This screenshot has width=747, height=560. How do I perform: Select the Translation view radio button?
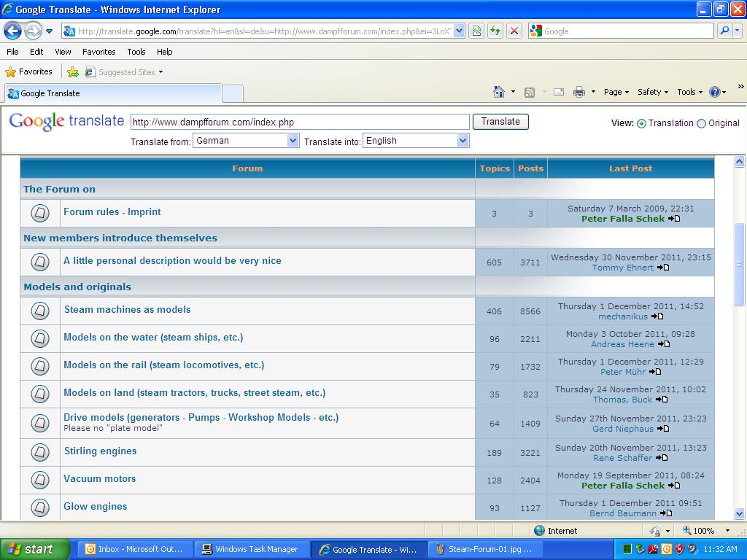642,124
